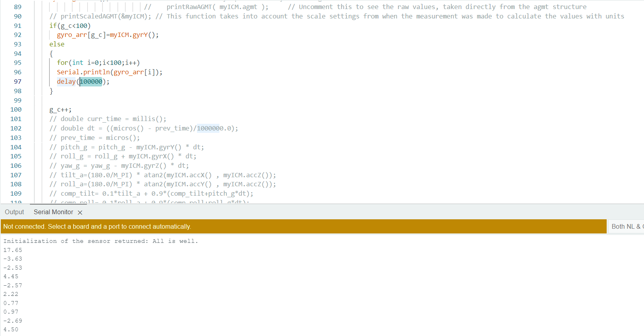Viewport: 644px width, 336px height.
Task: Click the commented roll_a atan2 line
Action: (163, 184)
